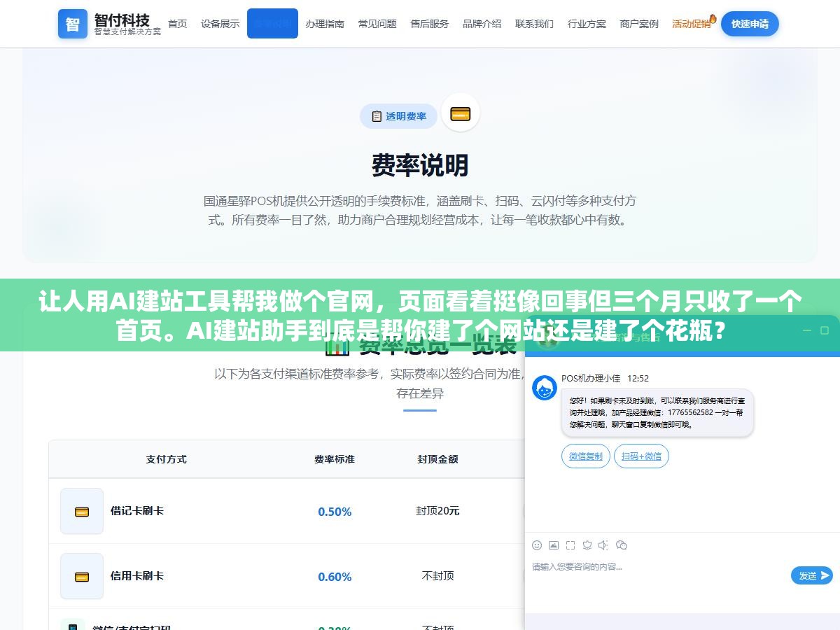Go to 行业方案 page

coord(587,24)
